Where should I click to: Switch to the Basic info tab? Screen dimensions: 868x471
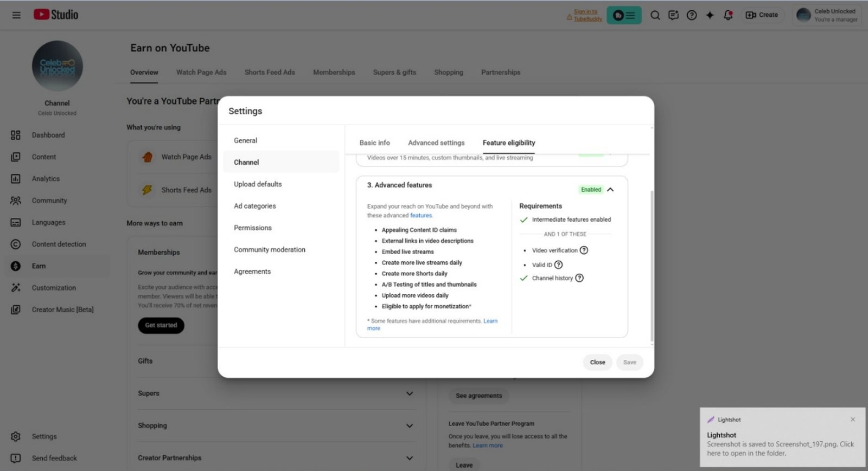click(x=374, y=143)
